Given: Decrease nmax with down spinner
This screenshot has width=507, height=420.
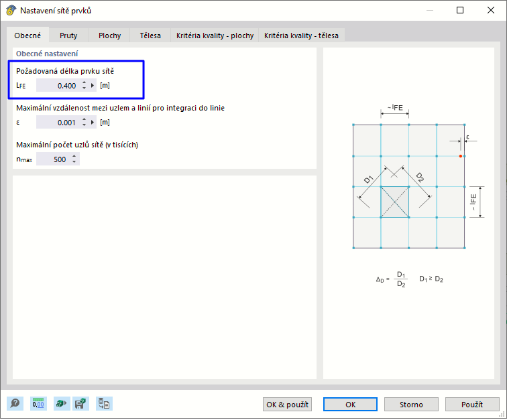Looking at the screenshot, I should pyautogui.click(x=74, y=162).
